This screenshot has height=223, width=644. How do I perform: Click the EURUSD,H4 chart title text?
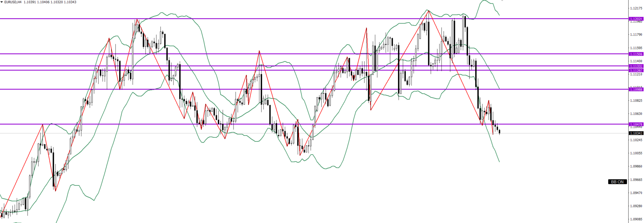[13, 2]
